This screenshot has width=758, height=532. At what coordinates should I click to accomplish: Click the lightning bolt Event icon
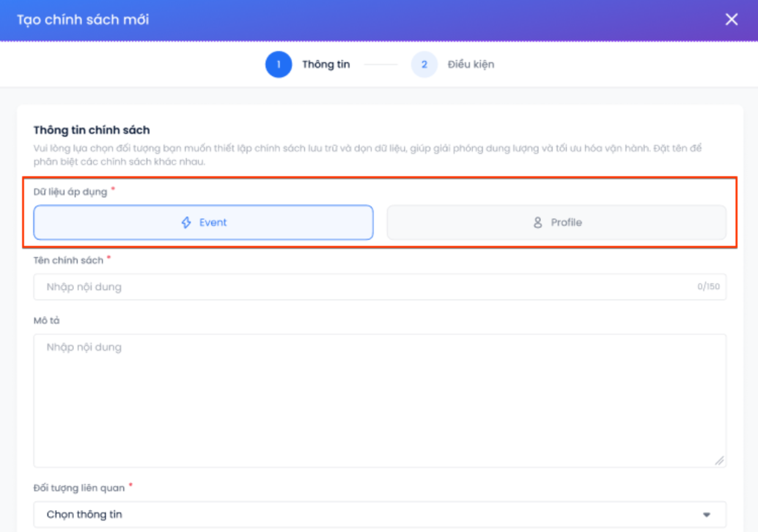coord(186,222)
